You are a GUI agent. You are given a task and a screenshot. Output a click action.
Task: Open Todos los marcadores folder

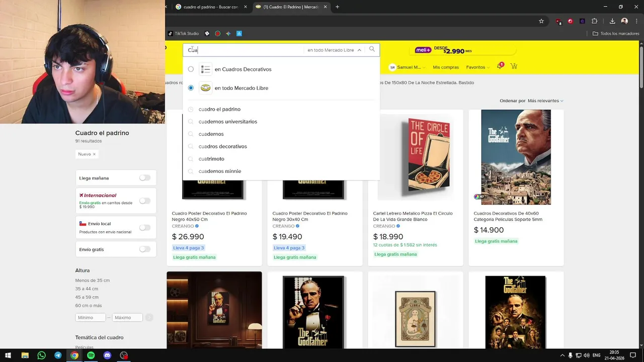point(616,34)
